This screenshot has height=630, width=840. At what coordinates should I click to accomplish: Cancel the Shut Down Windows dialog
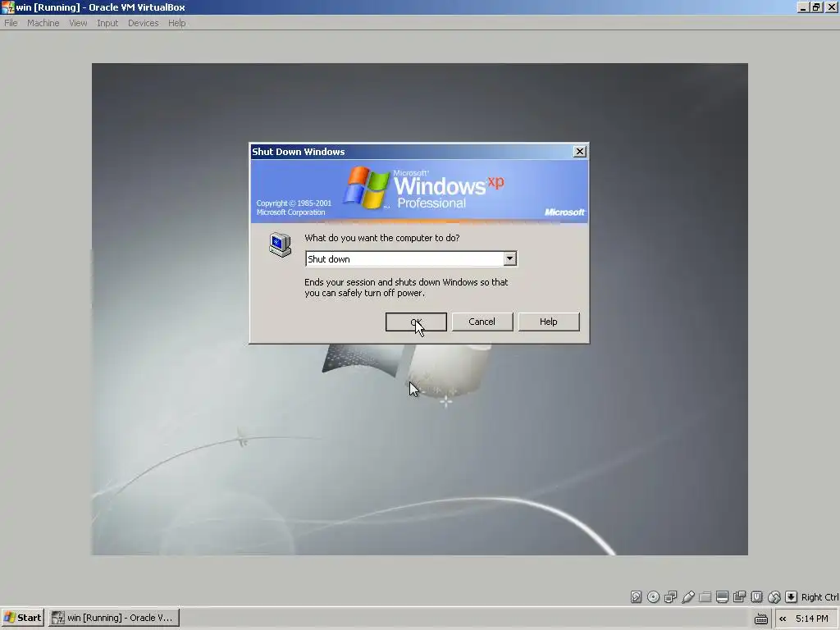tap(482, 322)
